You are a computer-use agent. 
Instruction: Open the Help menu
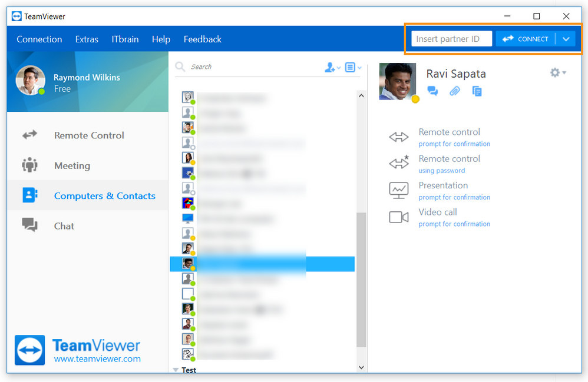(x=161, y=39)
